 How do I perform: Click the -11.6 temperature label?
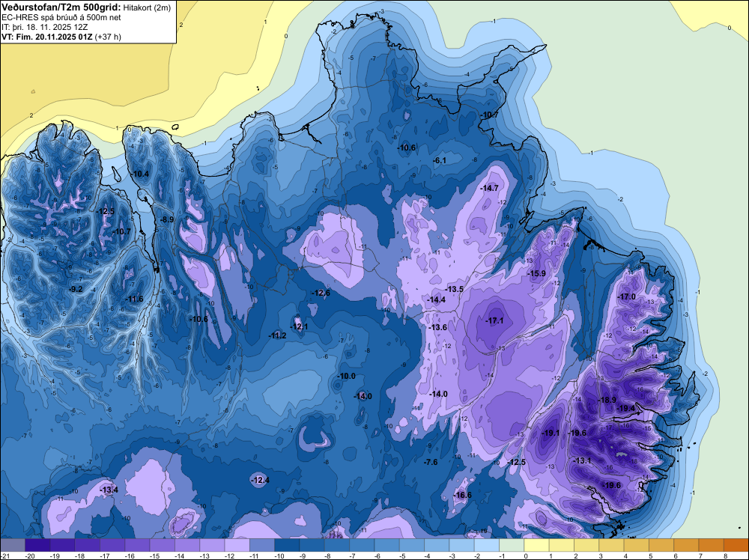click(134, 299)
